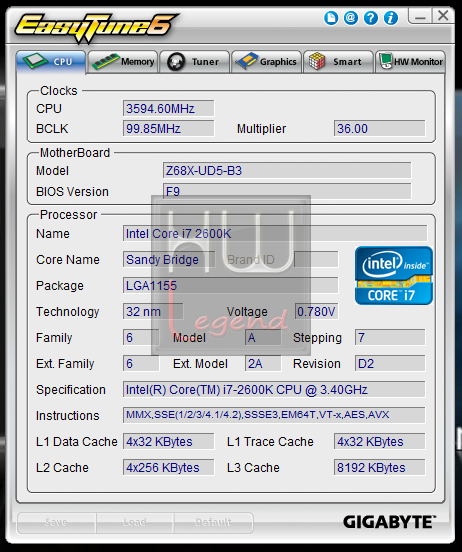Click the info 'i' icon
This screenshot has width=462, height=552.
pos(391,18)
